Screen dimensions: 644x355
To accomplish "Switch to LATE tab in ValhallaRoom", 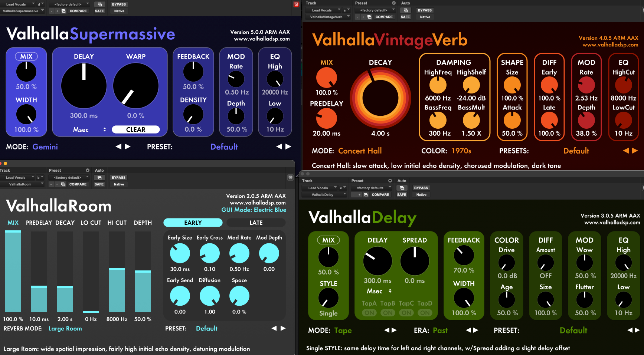I will (x=256, y=223).
